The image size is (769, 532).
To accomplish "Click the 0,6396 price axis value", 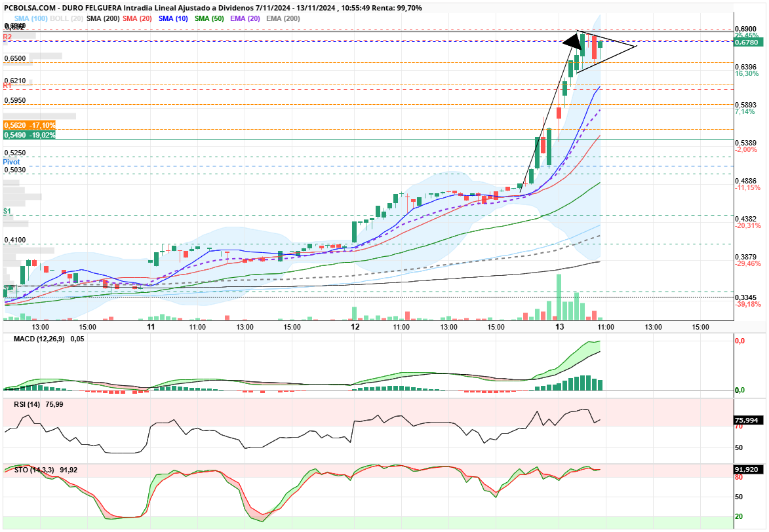I will click(746, 67).
